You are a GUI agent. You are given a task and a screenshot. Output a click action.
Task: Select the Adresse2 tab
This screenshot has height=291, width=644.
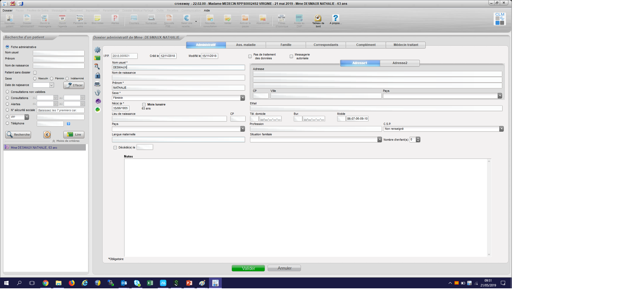tap(399, 63)
